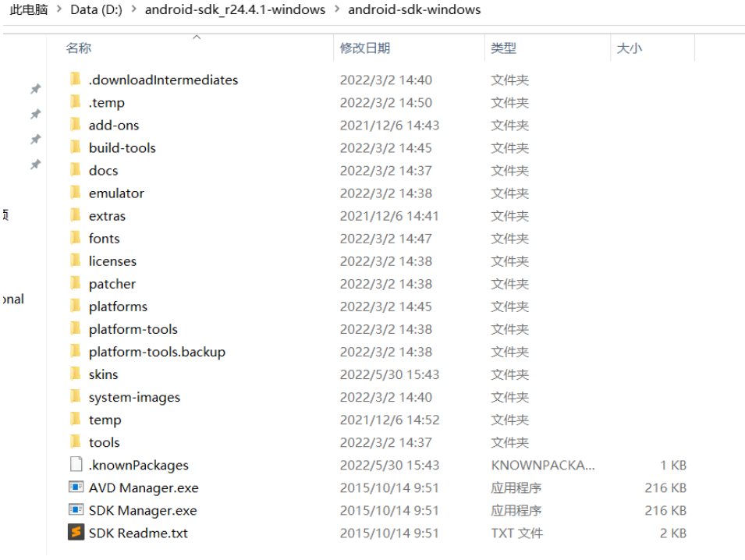Select the system-images folder icon
The width and height of the screenshot is (745, 560).
[76, 396]
